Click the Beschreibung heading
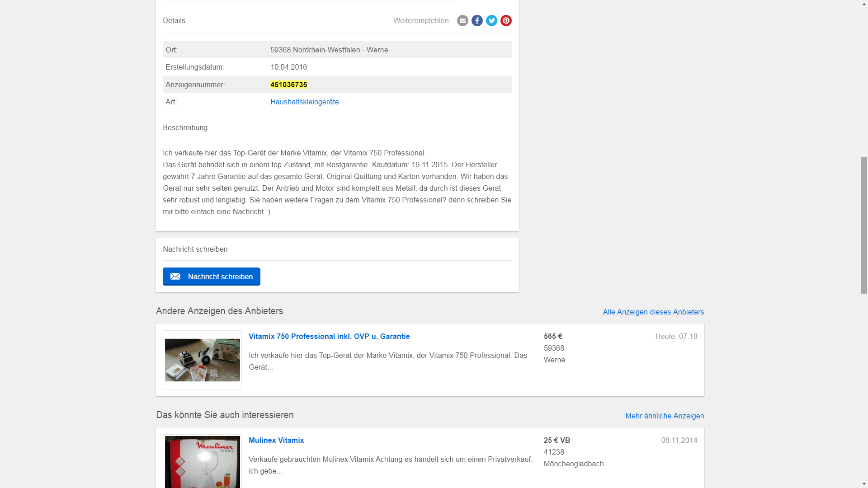 pos(185,128)
